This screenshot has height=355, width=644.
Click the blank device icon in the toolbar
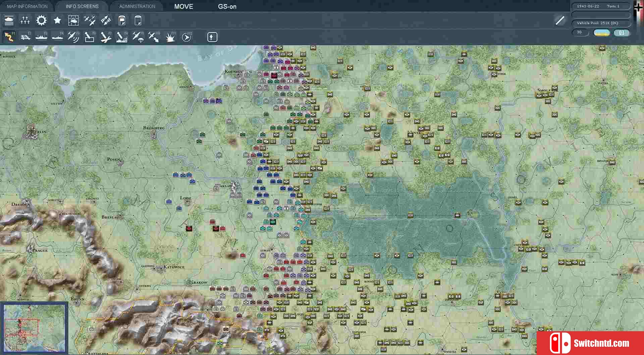click(x=138, y=20)
